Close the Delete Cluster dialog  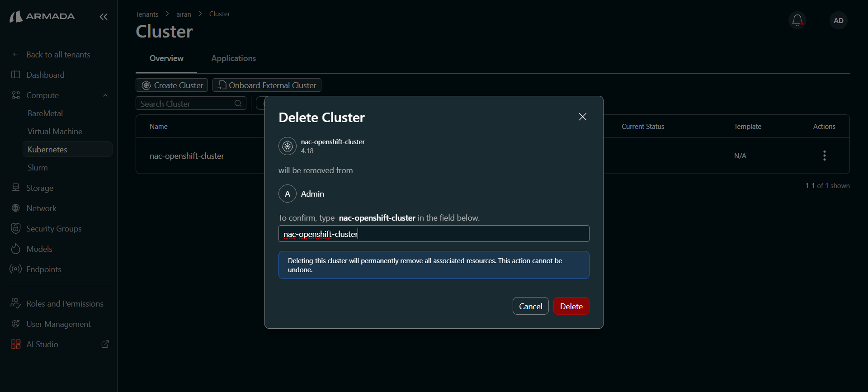point(583,117)
